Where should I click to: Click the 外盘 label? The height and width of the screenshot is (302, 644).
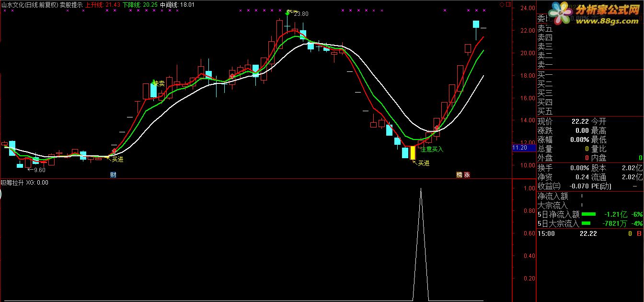click(x=545, y=158)
